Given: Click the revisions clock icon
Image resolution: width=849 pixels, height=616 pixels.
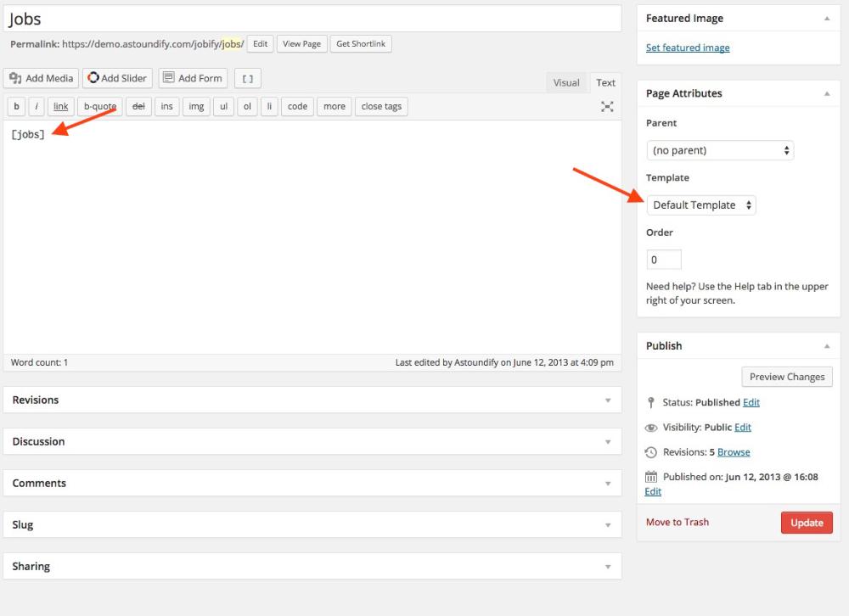Looking at the screenshot, I should click(x=651, y=452).
